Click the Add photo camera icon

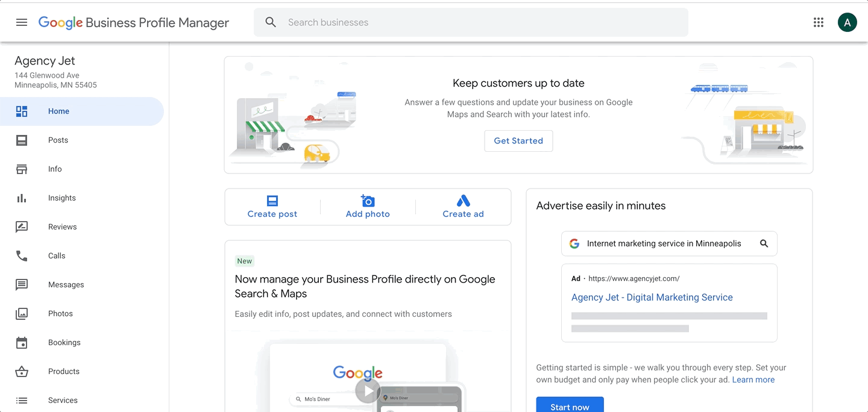368,201
